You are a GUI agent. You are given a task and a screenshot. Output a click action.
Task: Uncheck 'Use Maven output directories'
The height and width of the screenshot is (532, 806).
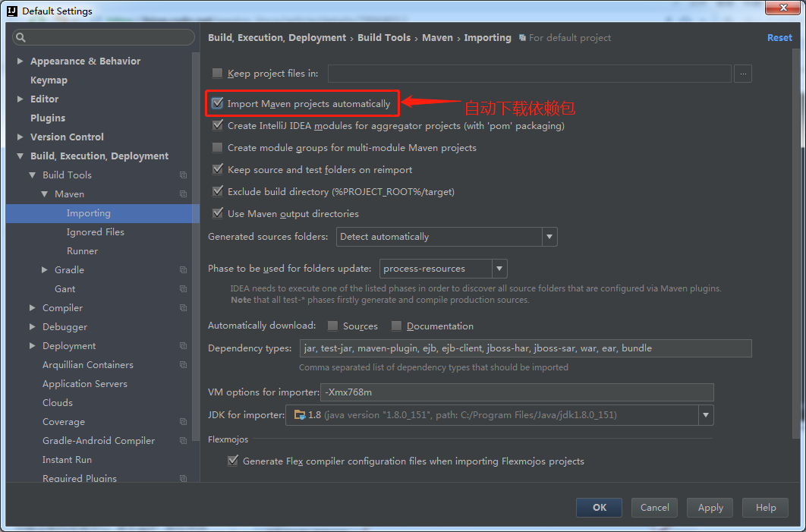pos(217,213)
